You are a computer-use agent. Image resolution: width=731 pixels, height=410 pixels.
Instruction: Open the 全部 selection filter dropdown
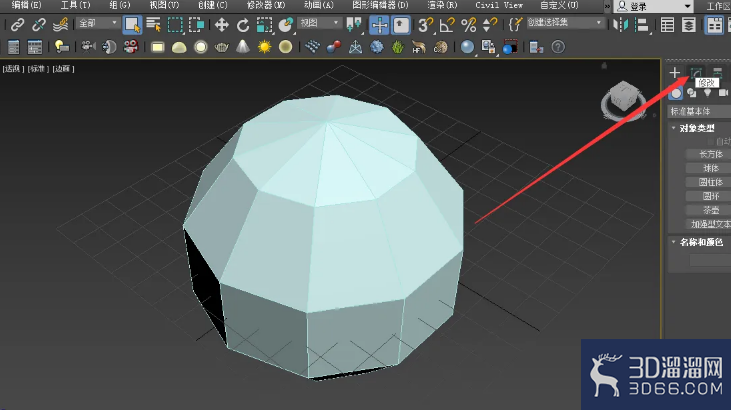point(97,23)
